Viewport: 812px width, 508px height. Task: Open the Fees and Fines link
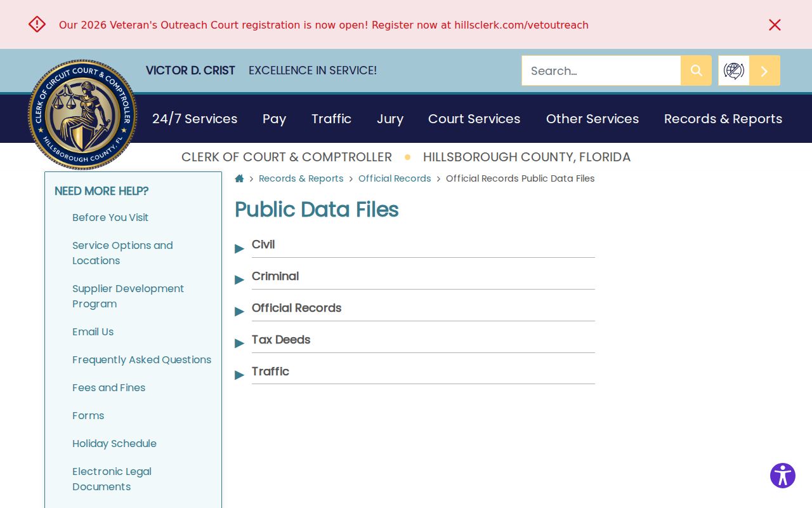pyautogui.click(x=108, y=387)
